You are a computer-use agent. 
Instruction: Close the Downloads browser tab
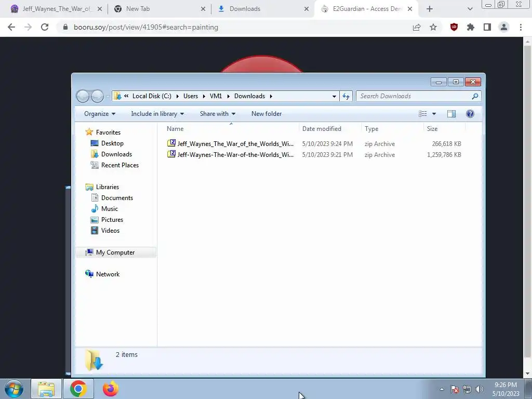tap(307, 9)
